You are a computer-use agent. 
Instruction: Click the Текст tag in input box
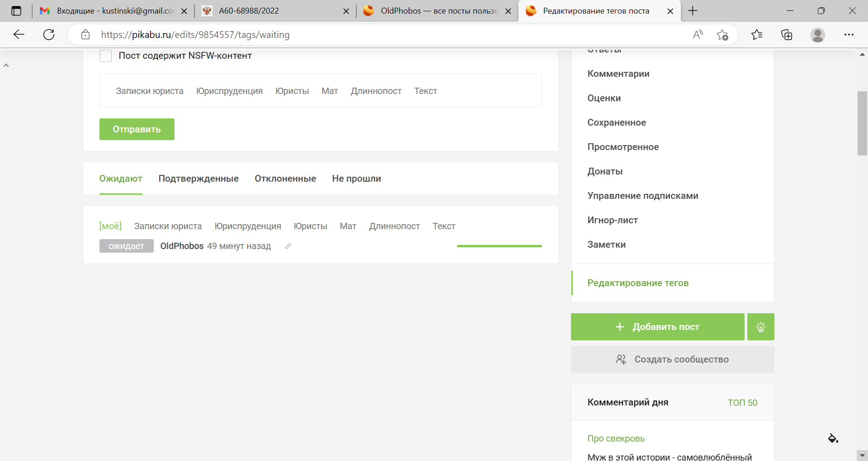pyautogui.click(x=425, y=91)
